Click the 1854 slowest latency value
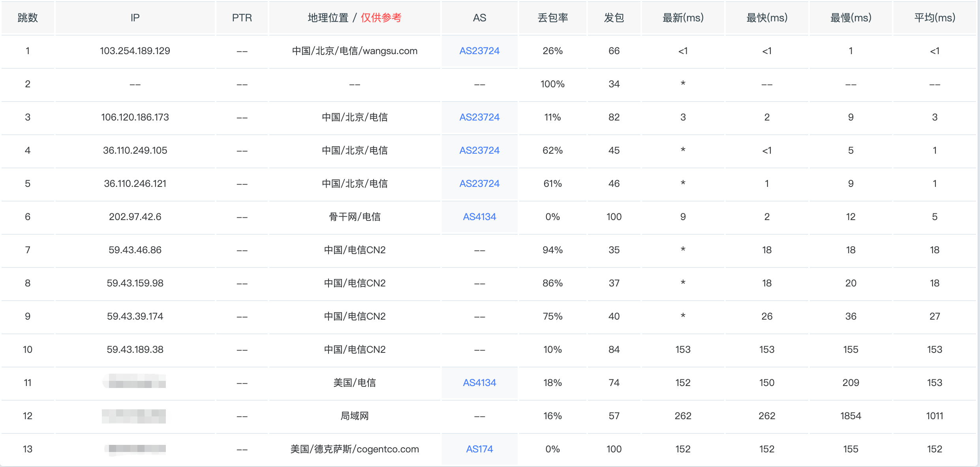The image size is (980, 467). pos(850,416)
